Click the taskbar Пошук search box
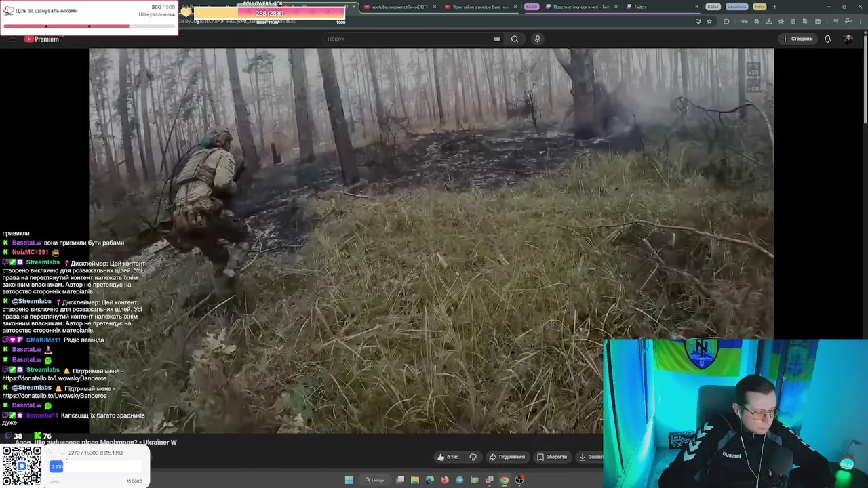The height and width of the screenshot is (488, 868). [375, 480]
